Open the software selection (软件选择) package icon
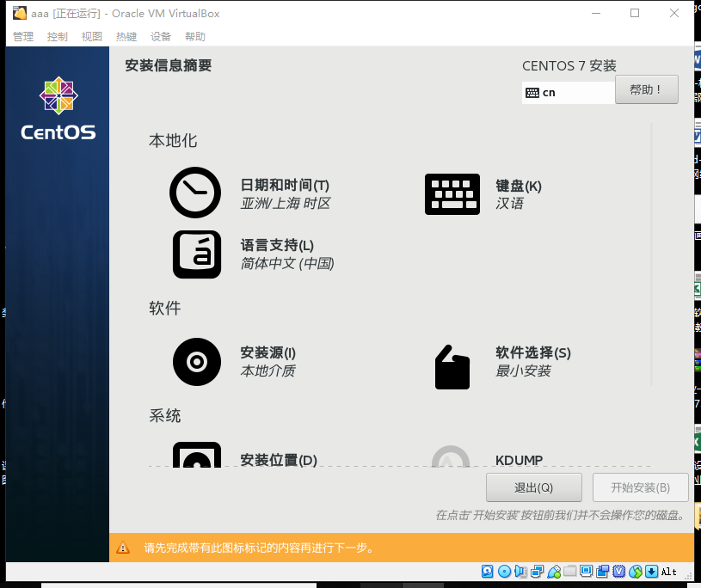Viewport: 701px width, 588px height. [452, 366]
